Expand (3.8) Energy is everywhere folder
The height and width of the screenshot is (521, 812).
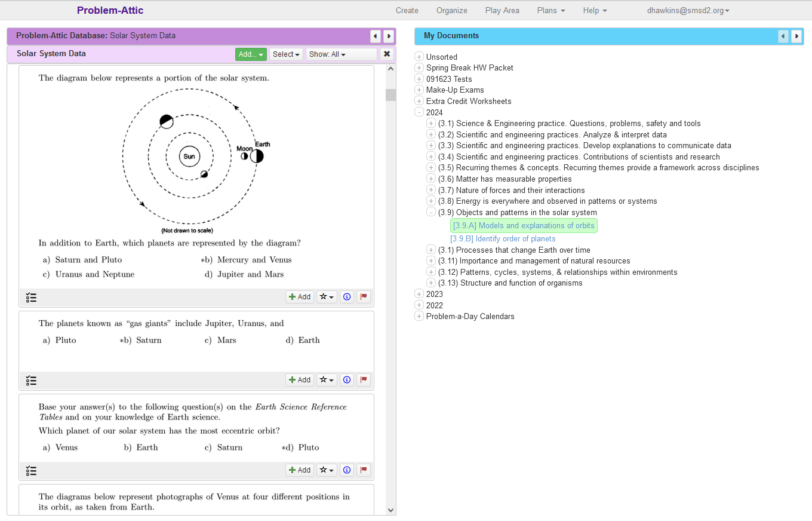click(x=431, y=201)
